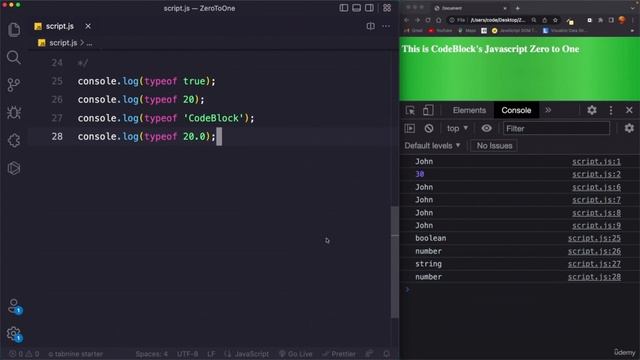Click line 27 'CodeBlock' string
Image resolution: width=640 pixels, height=360 pixels.
click(213, 118)
